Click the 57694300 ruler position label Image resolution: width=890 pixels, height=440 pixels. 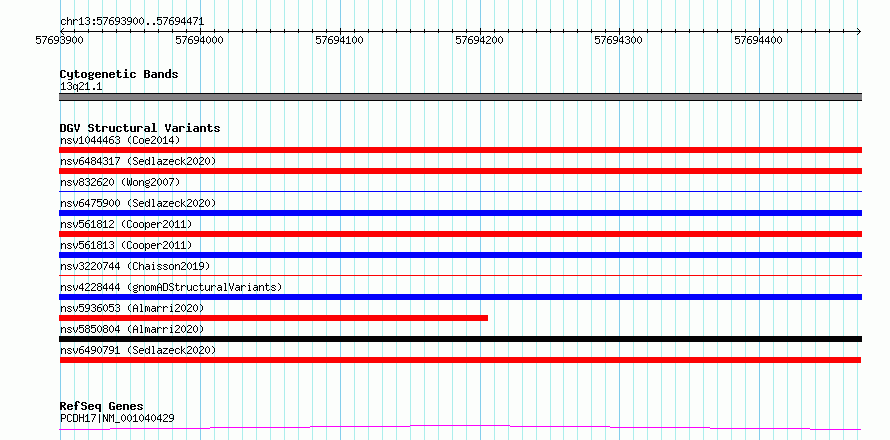pyautogui.click(x=619, y=40)
